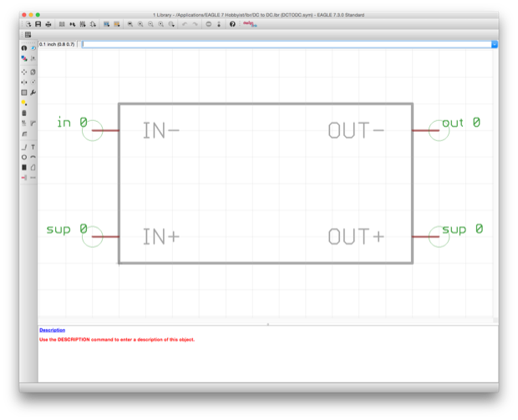
Task: Select the Text tool
Action: click(x=33, y=147)
